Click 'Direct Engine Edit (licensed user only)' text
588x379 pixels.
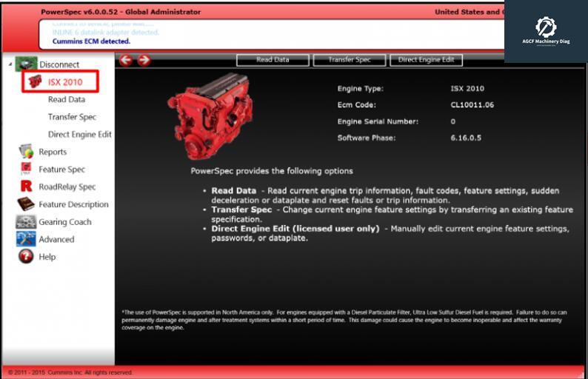pyautogui.click(x=295, y=229)
